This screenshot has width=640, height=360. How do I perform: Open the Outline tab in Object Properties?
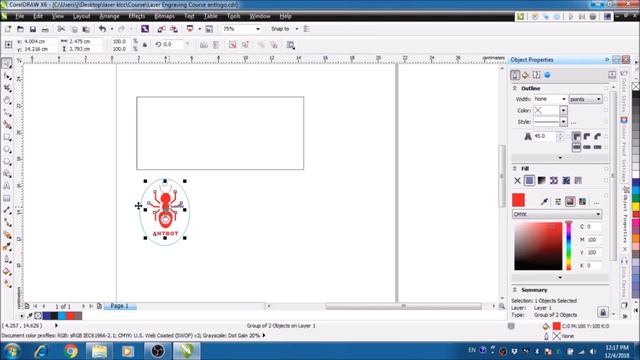point(515,75)
